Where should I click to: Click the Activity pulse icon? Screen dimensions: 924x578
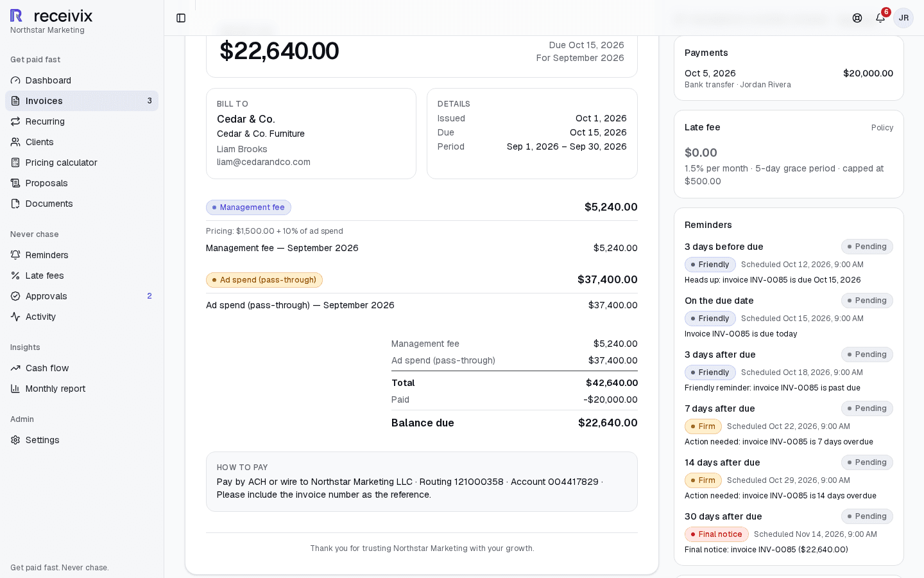(x=15, y=317)
